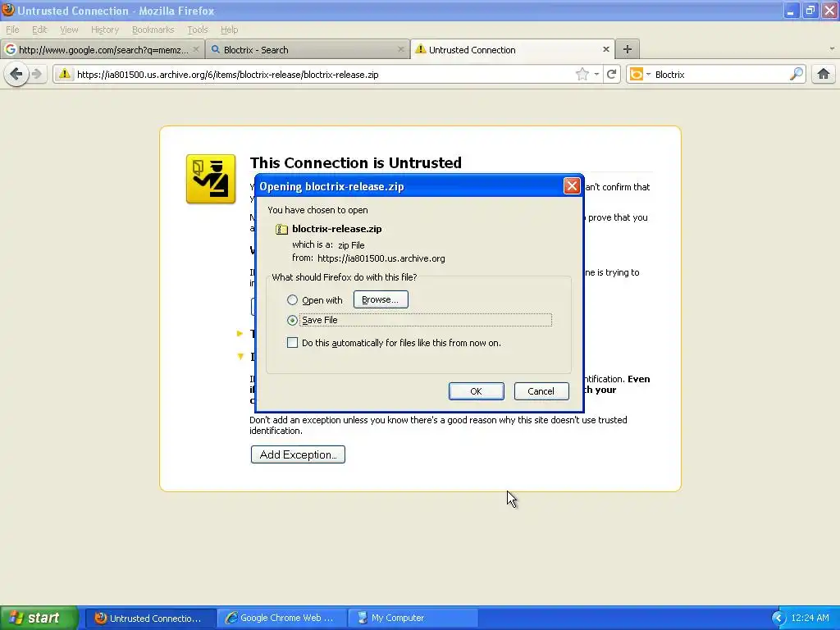The width and height of the screenshot is (840, 630).
Task: Click the system tray expand arrow
Action: 778,618
